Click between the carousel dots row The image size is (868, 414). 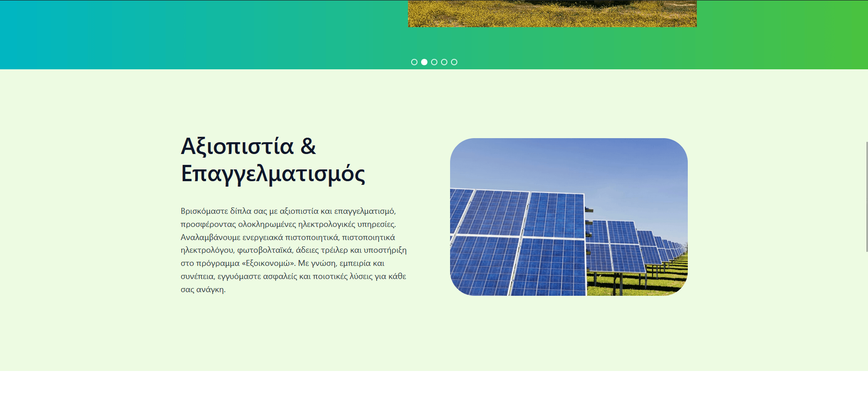pos(429,62)
